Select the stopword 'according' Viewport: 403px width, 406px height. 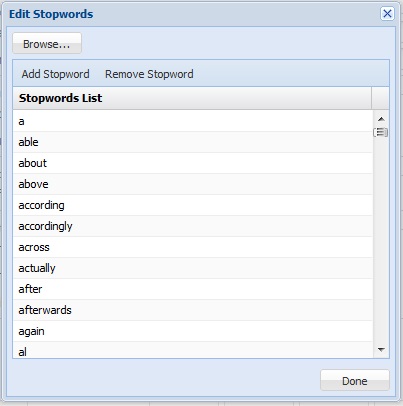[x=193, y=205]
